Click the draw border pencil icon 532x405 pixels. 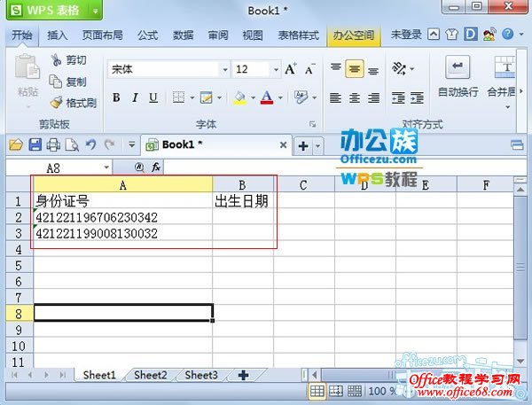[x=206, y=97]
